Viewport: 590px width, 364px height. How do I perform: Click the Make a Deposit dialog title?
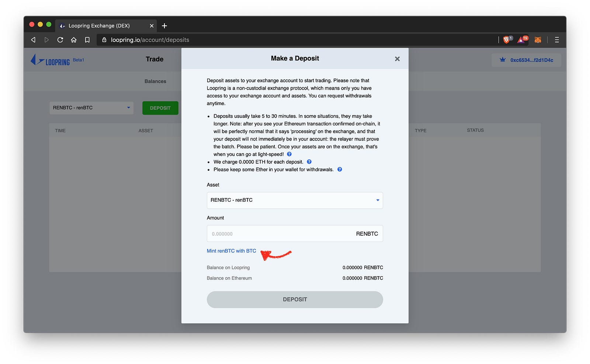(x=295, y=58)
